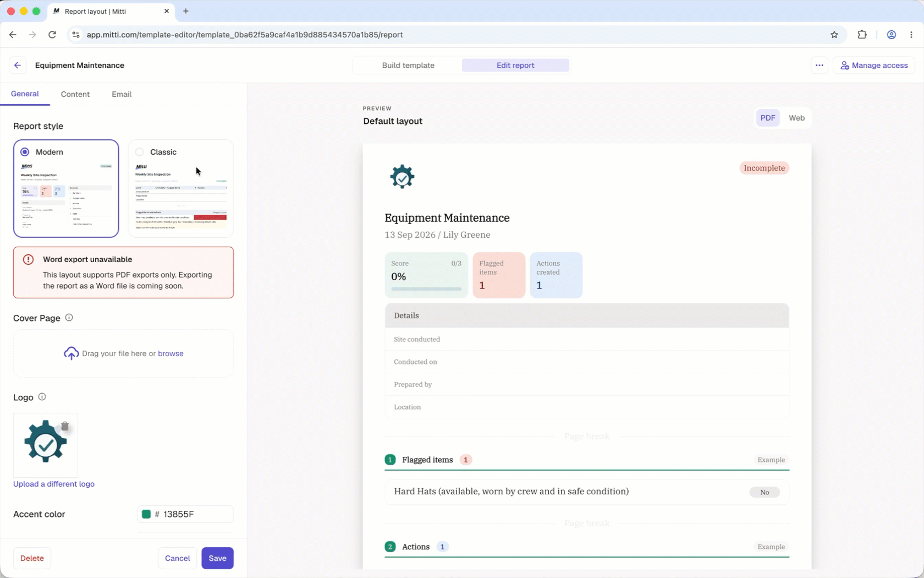Click the Site conducted row
Viewport: 924px width, 578px height.
click(x=587, y=339)
